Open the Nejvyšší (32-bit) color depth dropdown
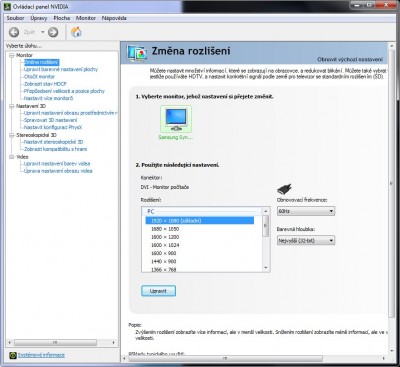Viewport: 400px width, 367px height. pyautogui.click(x=306, y=240)
